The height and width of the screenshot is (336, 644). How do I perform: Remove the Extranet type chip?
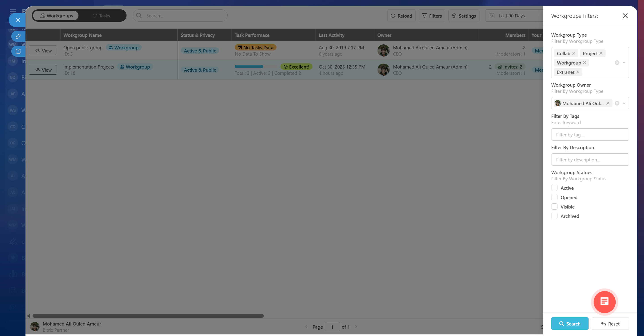(578, 72)
